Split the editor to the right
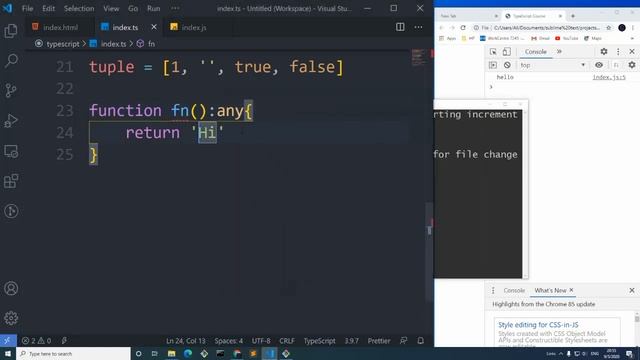 [400, 27]
